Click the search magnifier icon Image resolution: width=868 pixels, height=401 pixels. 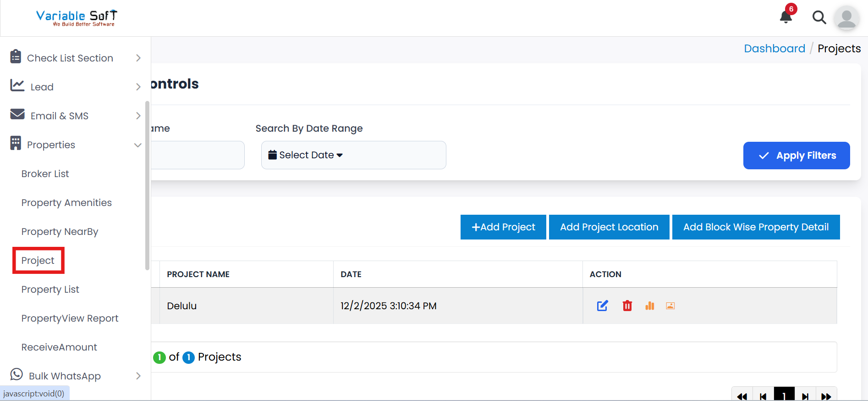[x=819, y=17]
